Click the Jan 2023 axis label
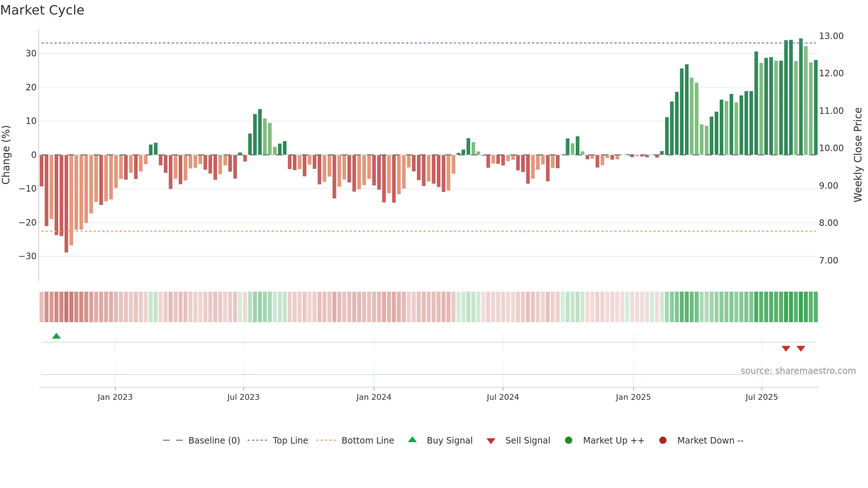 [115, 397]
